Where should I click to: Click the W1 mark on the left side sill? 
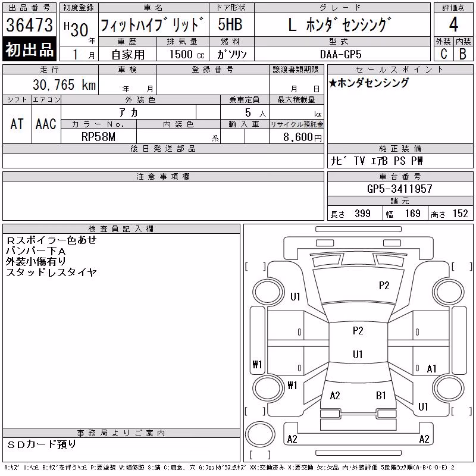click(257, 364)
